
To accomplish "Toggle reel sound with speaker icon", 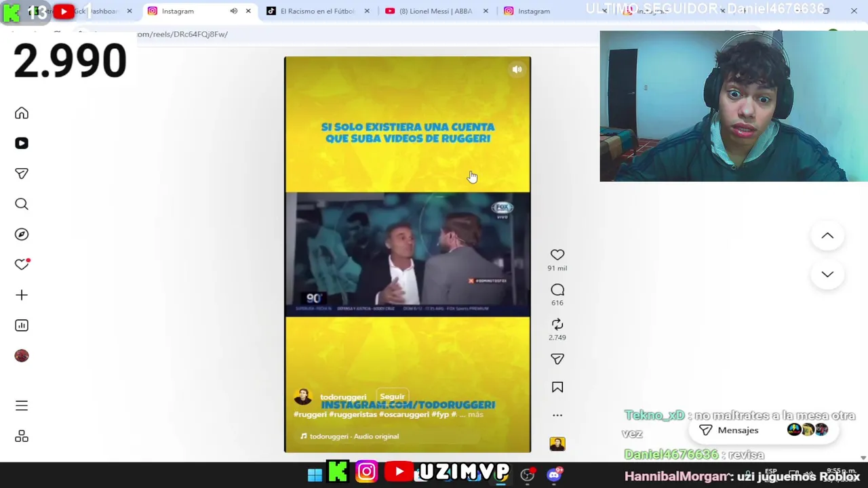I will (x=517, y=69).
